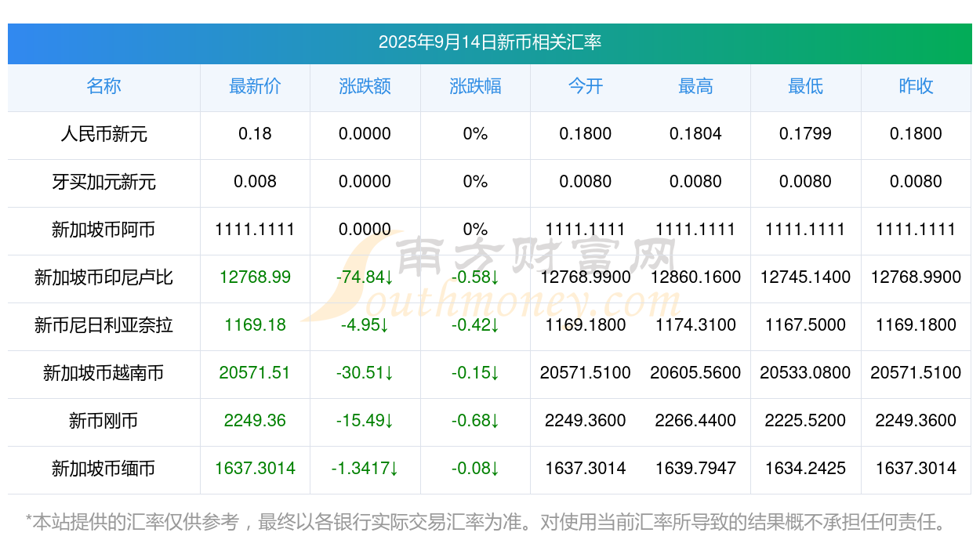The image size is (980, 547).
Task: Select the row name 新加坡币越南币
Action: tap(104, 373)
